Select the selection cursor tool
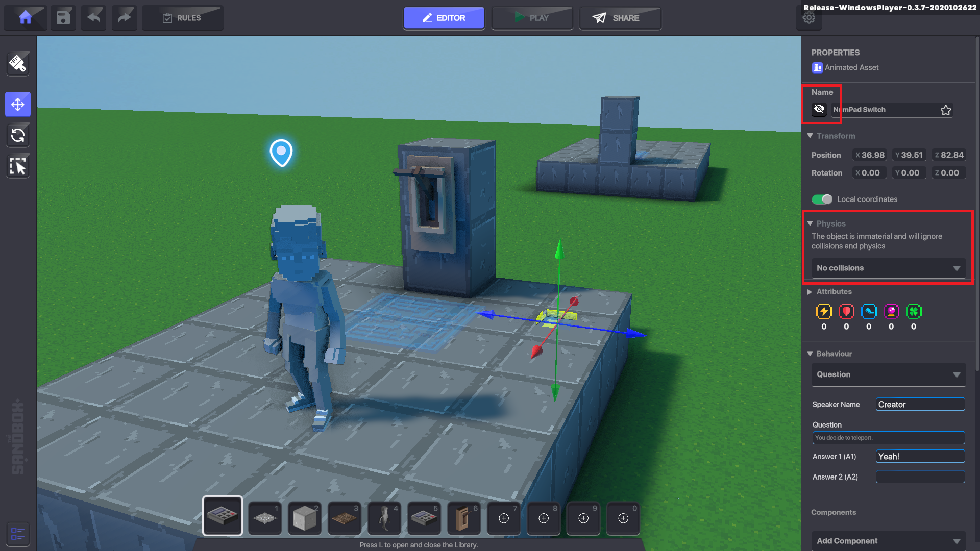The width and height of the screenshot is (980, 551). click(18, 166)
